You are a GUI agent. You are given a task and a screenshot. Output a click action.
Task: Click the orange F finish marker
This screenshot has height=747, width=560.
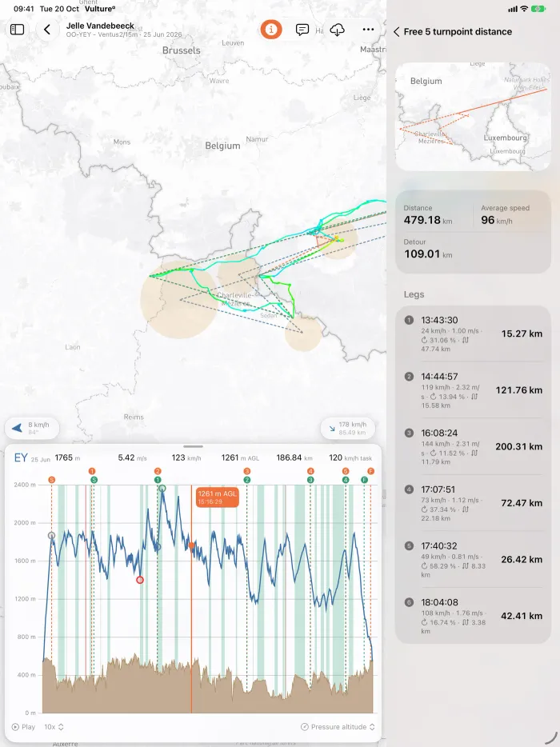click(370, 471)
